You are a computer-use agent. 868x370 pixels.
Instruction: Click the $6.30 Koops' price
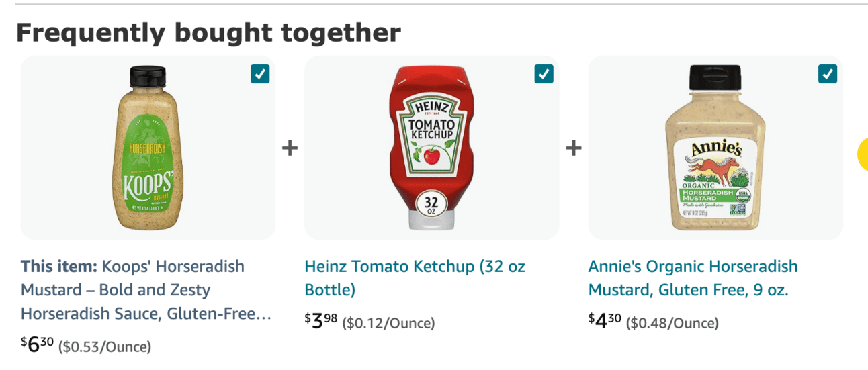coord(38,344)
